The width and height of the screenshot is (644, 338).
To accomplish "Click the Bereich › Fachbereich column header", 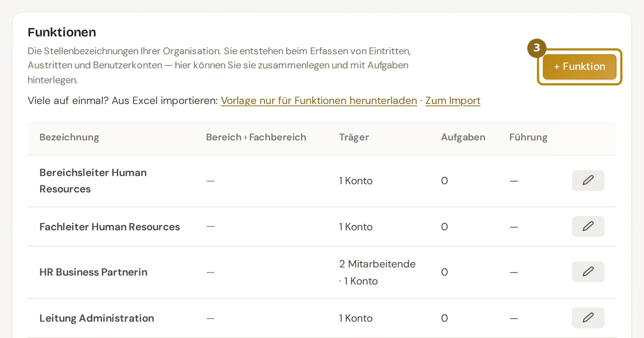I will [256, 137].
